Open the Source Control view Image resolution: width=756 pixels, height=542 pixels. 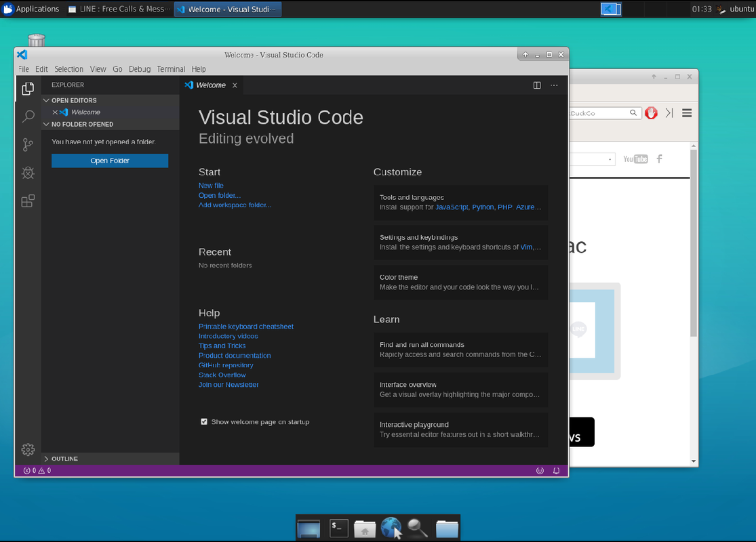tap(28, 144)
